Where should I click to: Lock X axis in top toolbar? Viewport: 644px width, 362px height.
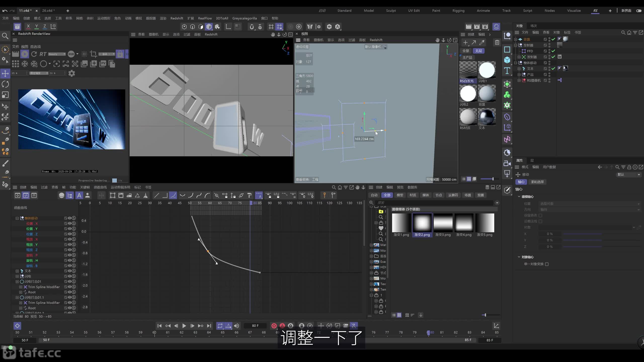pos(28,26)
